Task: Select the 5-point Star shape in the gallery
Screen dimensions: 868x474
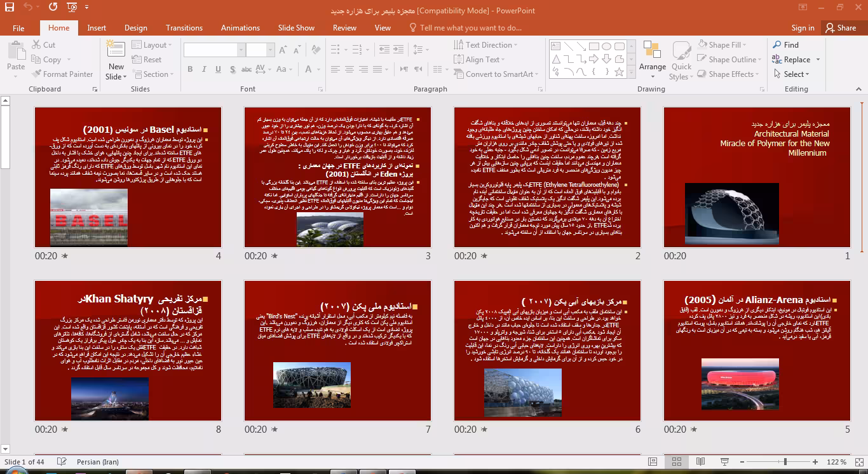Action: click(620, 72)
